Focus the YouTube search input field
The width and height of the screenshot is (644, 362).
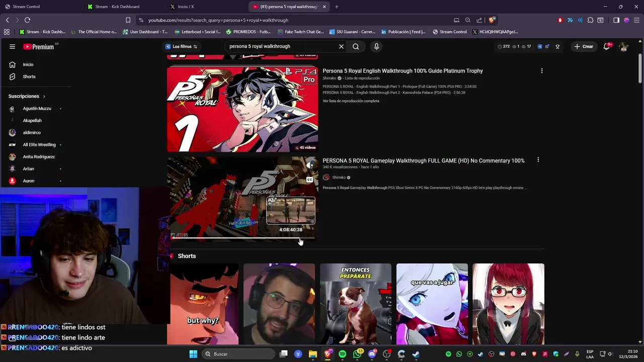(282, 46)
